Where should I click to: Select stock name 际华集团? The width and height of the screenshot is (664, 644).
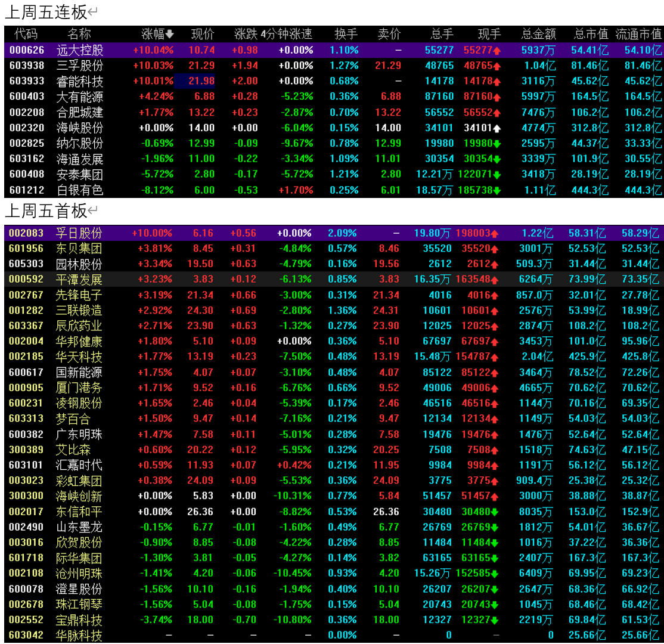[79, 558]
